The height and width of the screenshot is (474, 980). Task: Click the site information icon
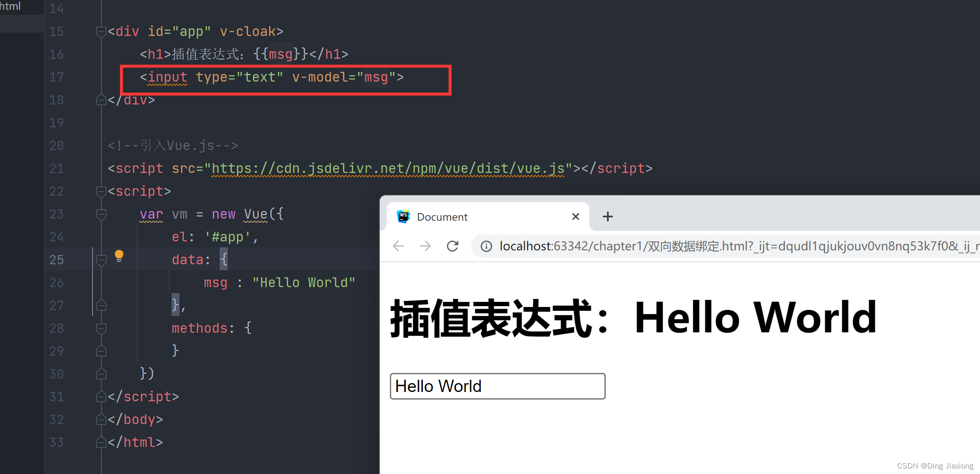coord(486,246)
